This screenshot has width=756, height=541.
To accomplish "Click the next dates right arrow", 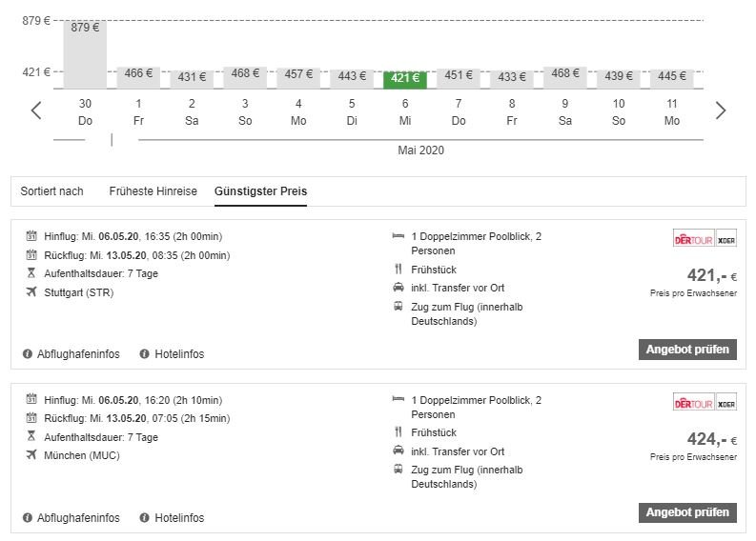I will [720, 110].
